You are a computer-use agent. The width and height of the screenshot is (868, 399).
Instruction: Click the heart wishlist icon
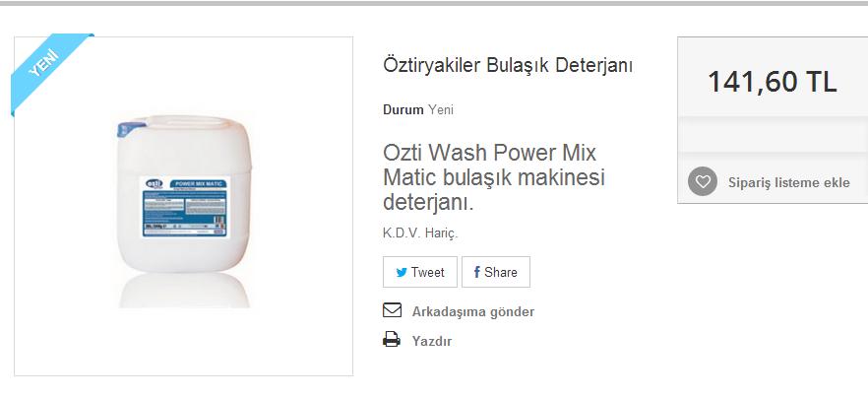703,181
